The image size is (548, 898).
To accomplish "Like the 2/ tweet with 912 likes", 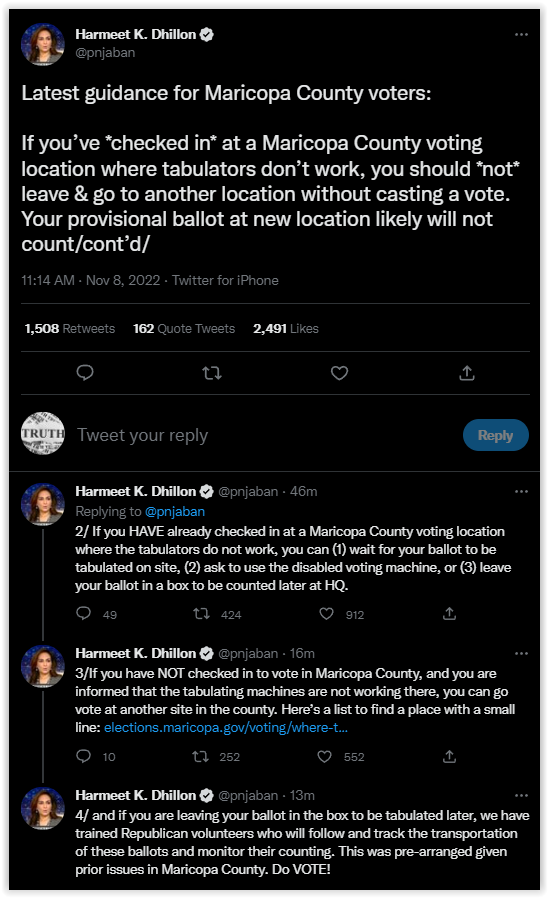I will 326,614.
